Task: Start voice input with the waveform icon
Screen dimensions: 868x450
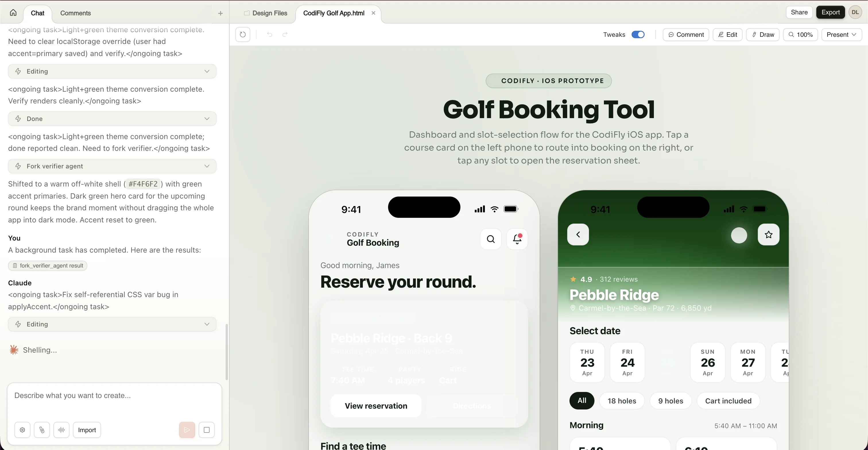Action: tap(61, 430)
